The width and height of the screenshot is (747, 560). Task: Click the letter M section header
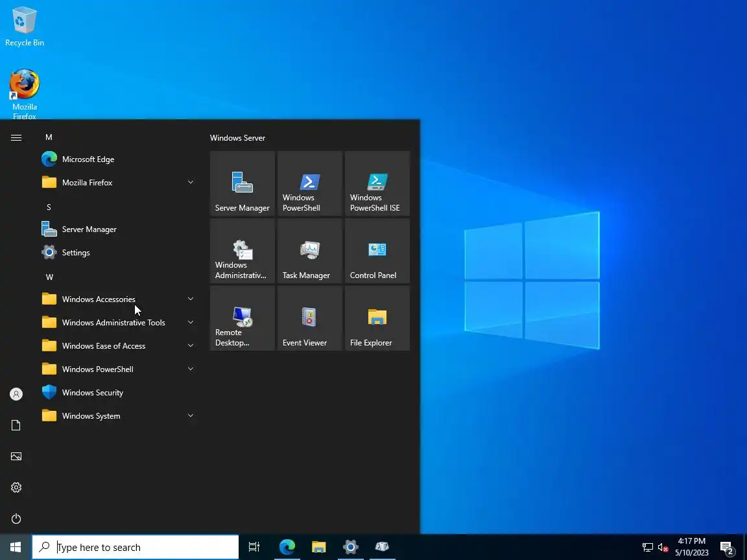(x=49, y=137)
